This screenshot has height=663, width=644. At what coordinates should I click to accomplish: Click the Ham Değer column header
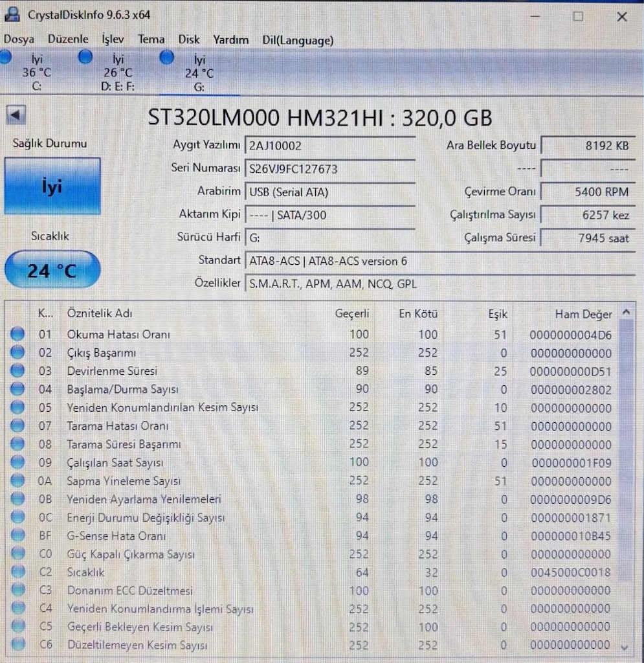tap(583, 314)
